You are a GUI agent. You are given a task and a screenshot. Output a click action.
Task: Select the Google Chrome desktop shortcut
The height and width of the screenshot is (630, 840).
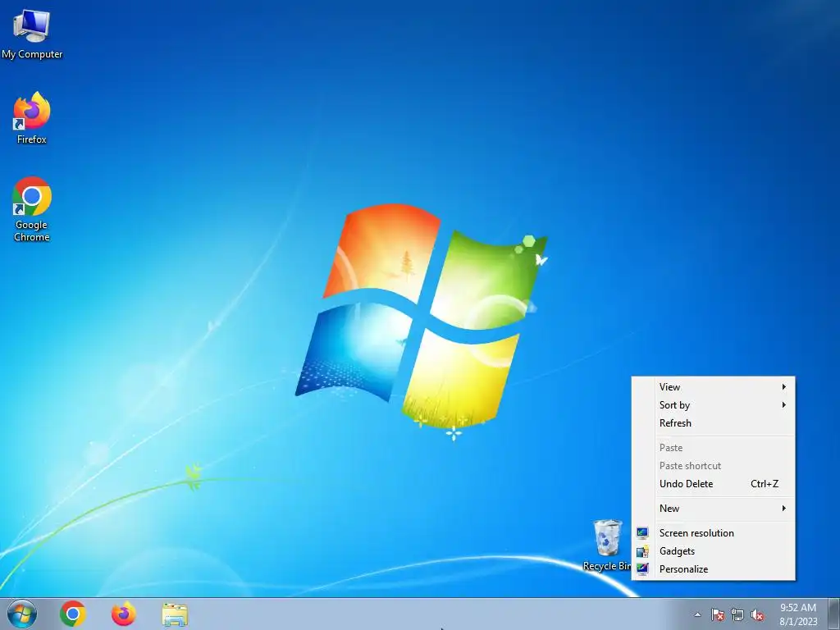tap(32, 209)
